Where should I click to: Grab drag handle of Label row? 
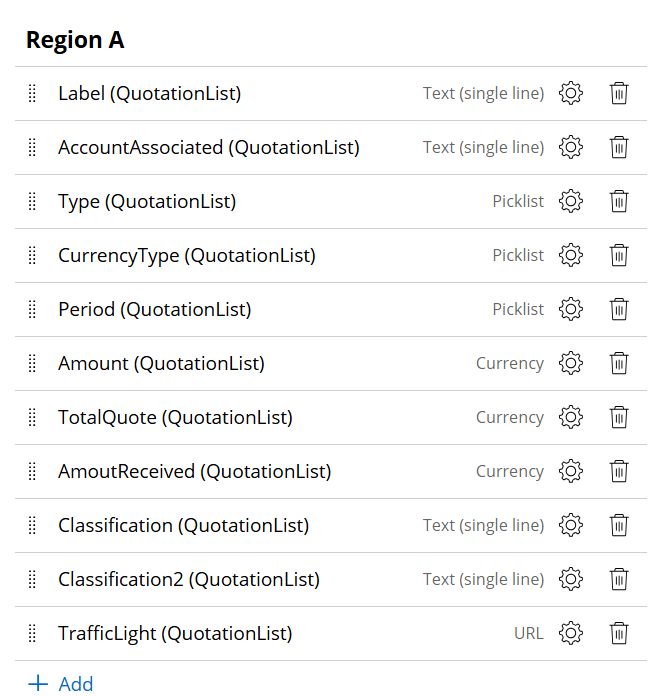click(x=32, y=93)
